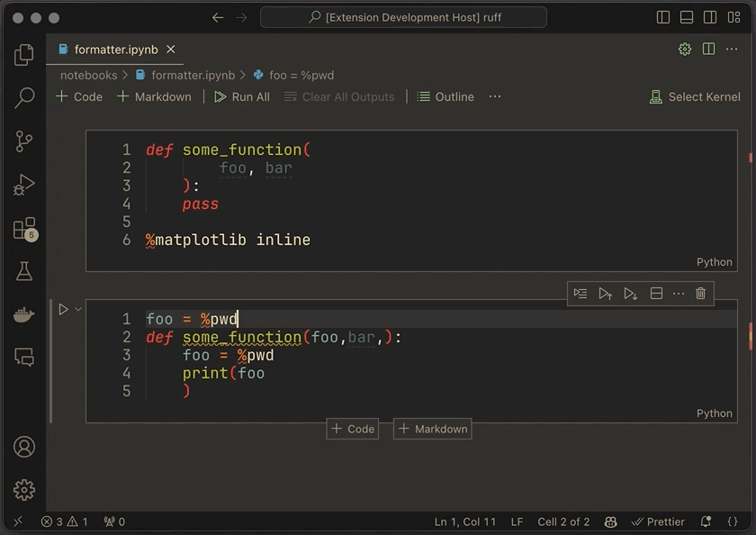Show errors and warnings in status bar
The image size is (756, 535).
pos(64,521)
